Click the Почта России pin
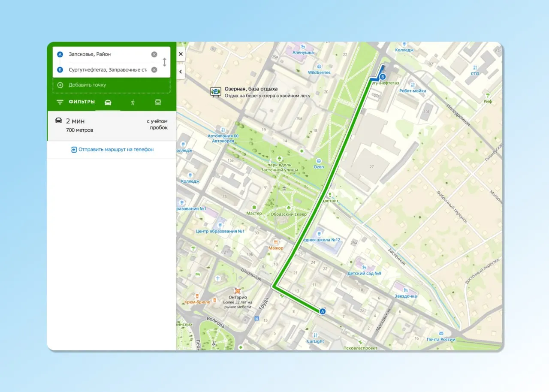 441,333
